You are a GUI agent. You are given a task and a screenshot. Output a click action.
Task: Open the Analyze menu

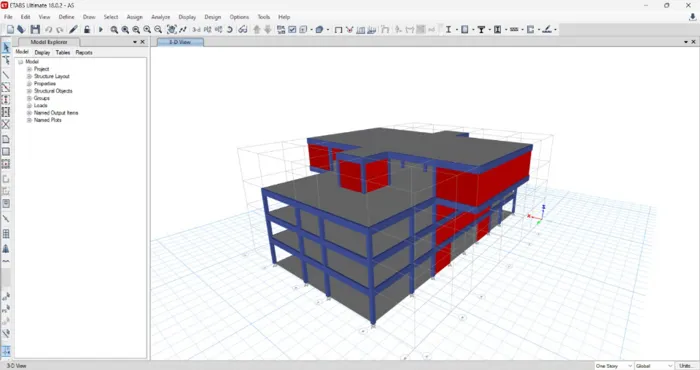(160, 17)
